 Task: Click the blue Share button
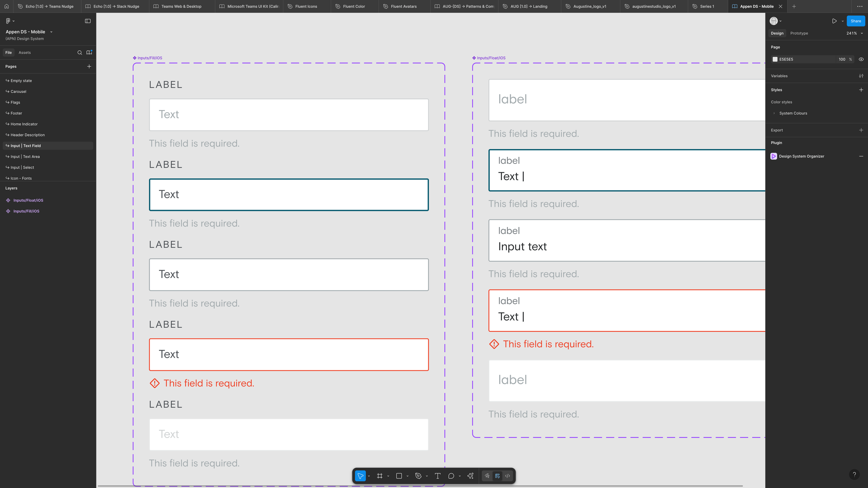[x=856, y=21]
